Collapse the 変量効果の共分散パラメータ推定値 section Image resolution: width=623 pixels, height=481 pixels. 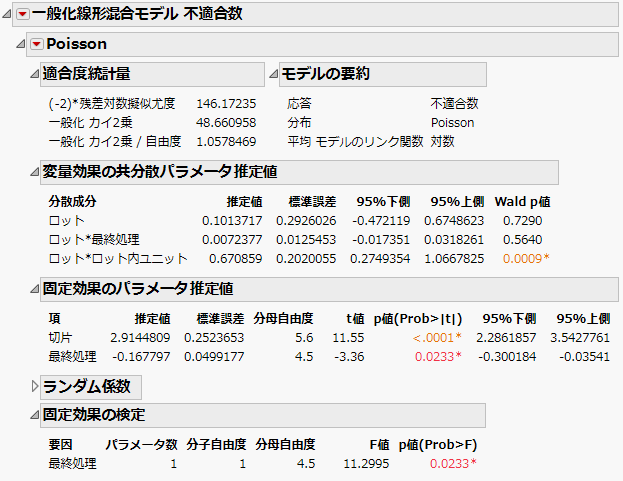(x=35, y=172)
